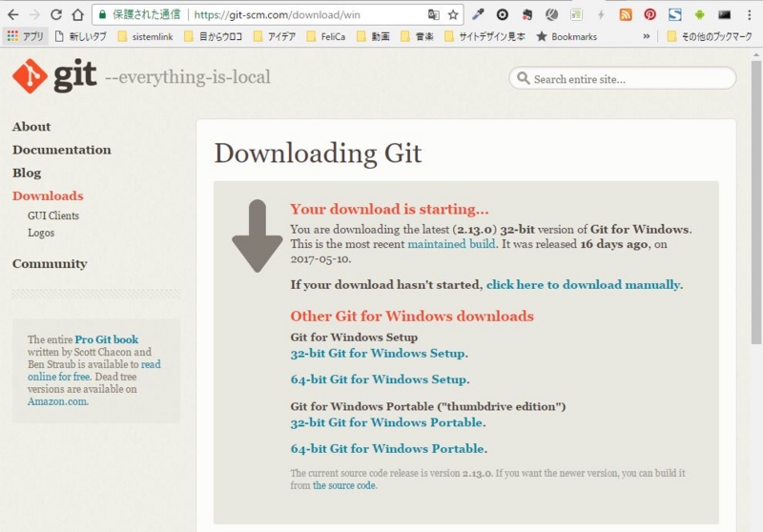This screenshot has width=763, height=532.
Task: Open the アイデア bookmark folder
Action: pos(275,36)
